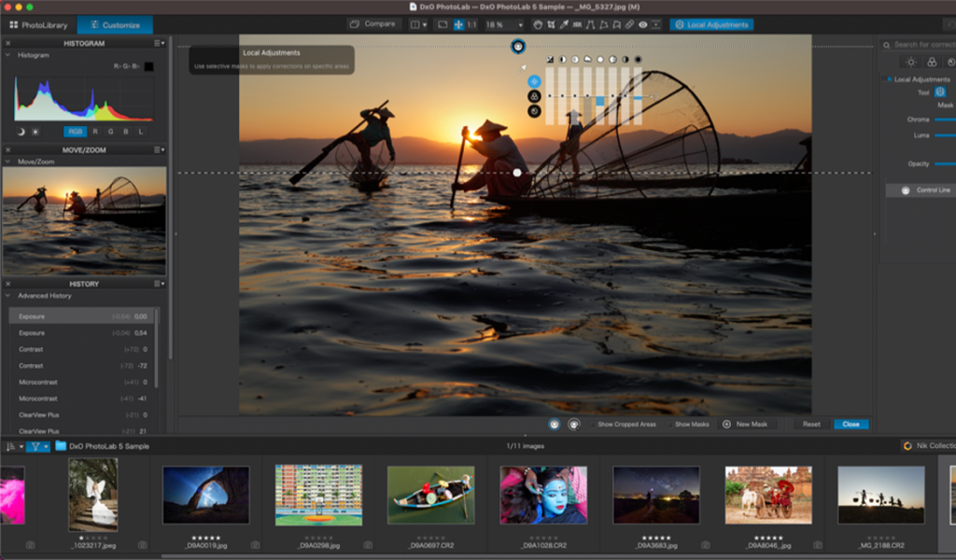Click the equalizer eyedropper selector
Image resolution: width=956 pixels, height=560 pixels.
pyautogui.click(x=523, y=68)
